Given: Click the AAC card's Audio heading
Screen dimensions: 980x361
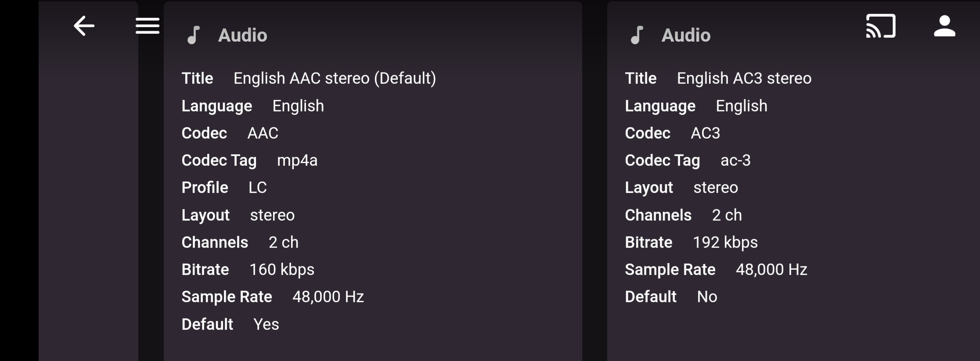Looking at the screenshot, I should pos(242,35).
